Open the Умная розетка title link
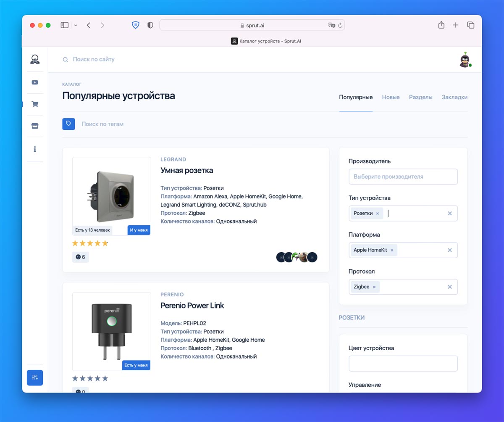 coord(187,171)
